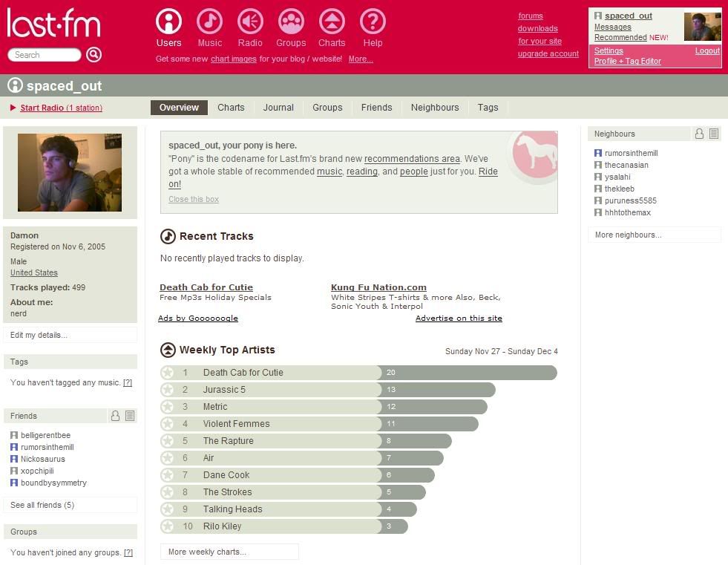
Task: Click the pony recommendations icon
Action: [x=535, y=154]
